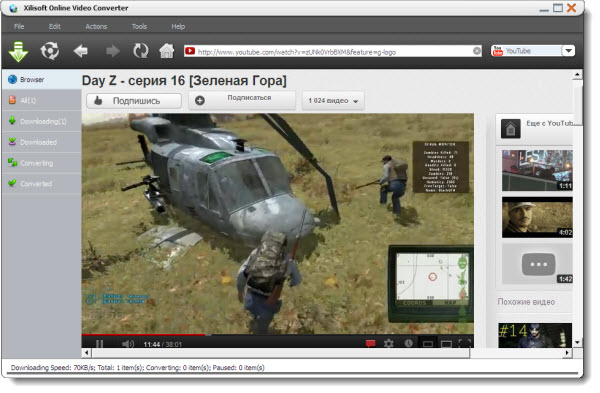Pause the video playback
Screen dimensions: 600x393
click(x=99, y=344)
